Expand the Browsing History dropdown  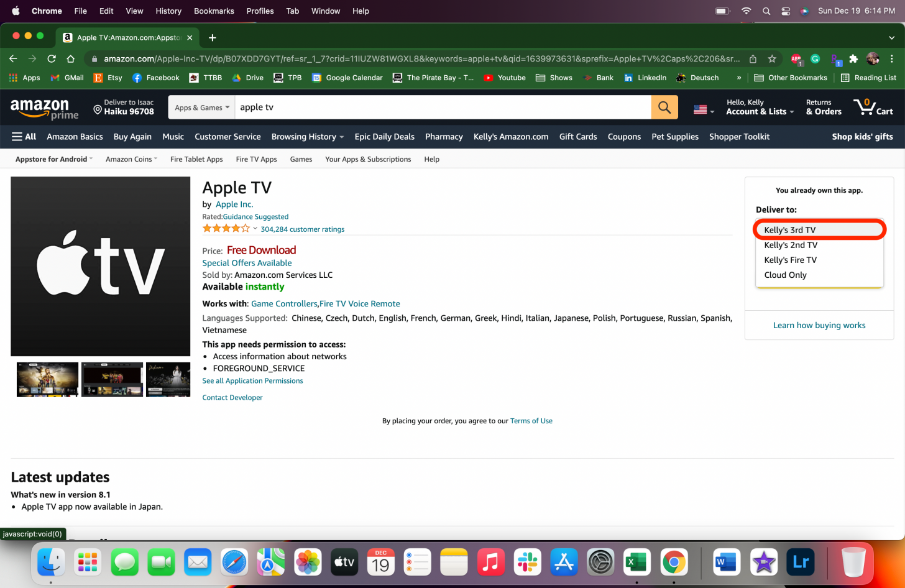[308, 137]
